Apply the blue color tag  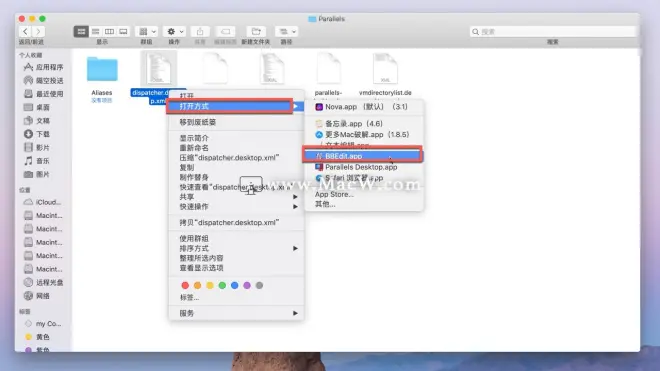(x=235, y=286)
